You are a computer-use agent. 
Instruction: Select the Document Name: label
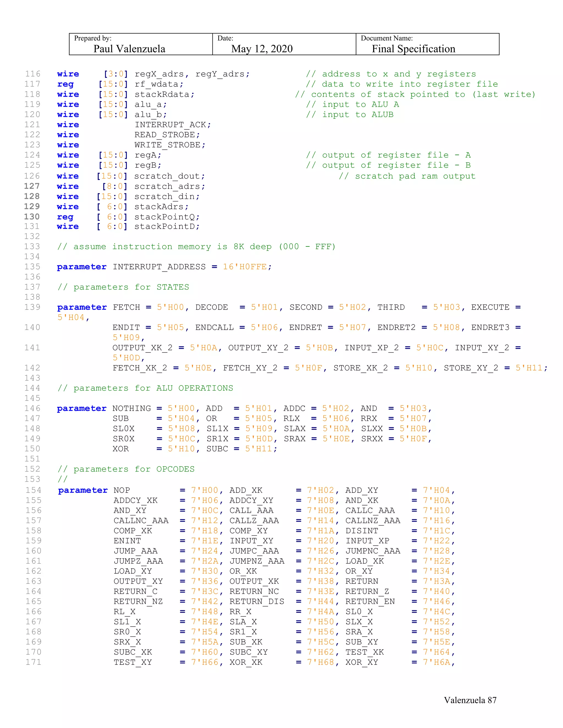tap(387, 38)
